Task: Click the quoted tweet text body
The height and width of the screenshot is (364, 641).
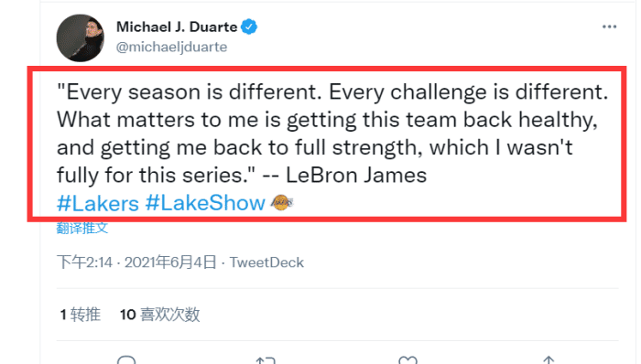Action: coord(332,134)
